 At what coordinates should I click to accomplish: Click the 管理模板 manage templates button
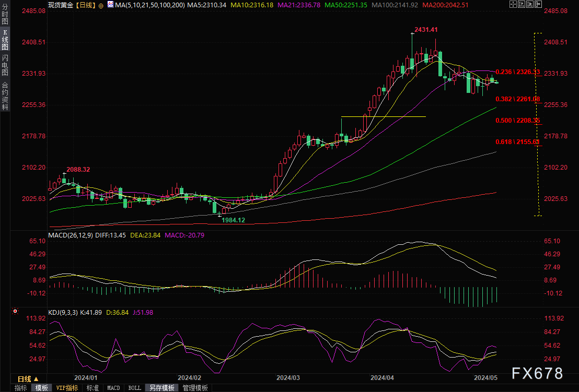click(195, 388)
